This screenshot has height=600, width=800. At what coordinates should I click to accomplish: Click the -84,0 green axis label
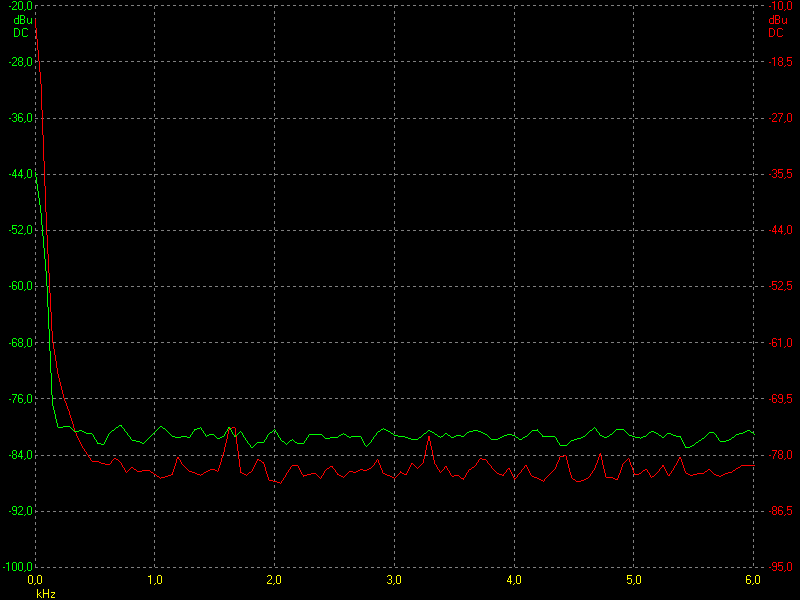(x=20, y=455)
